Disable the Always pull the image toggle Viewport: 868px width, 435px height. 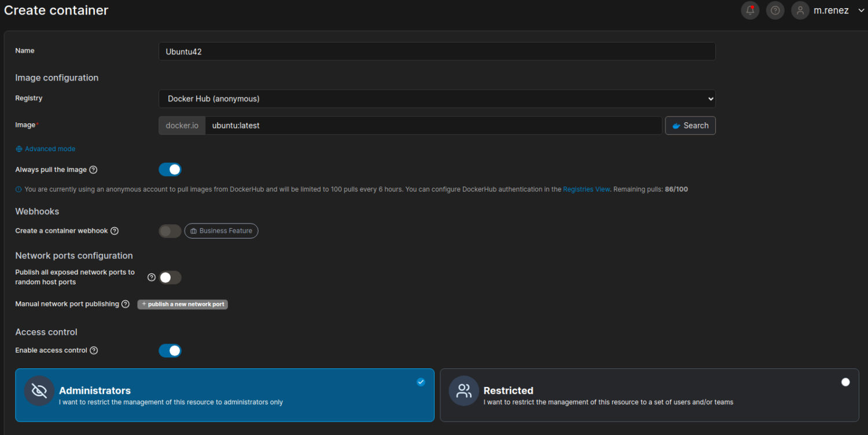(x=170, y=170)
